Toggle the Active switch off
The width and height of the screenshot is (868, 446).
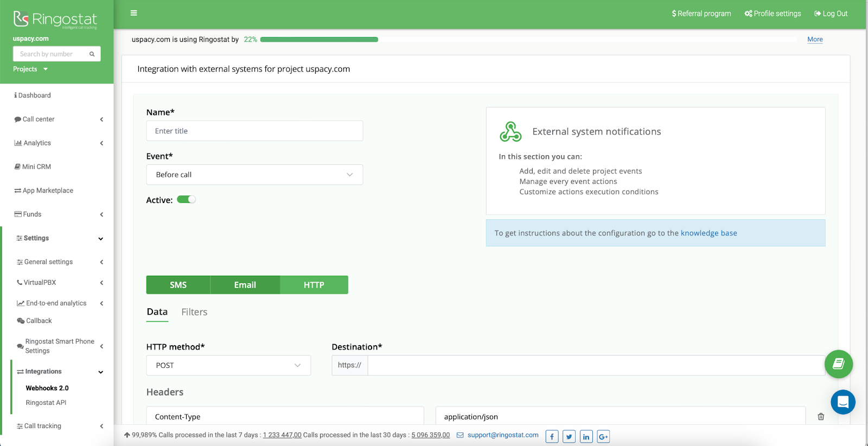point(186,200)
